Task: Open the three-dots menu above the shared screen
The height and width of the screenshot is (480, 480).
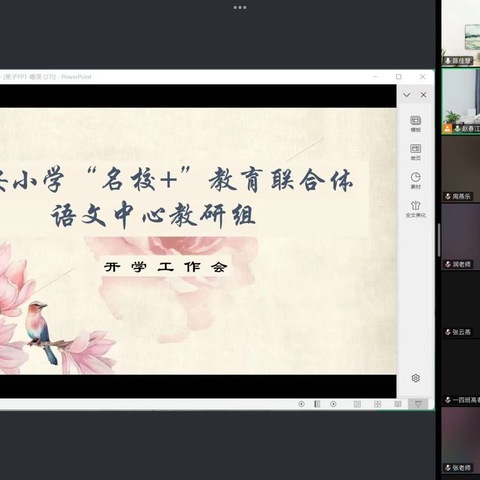Action: pyautogui.click(x=240, y=7)
